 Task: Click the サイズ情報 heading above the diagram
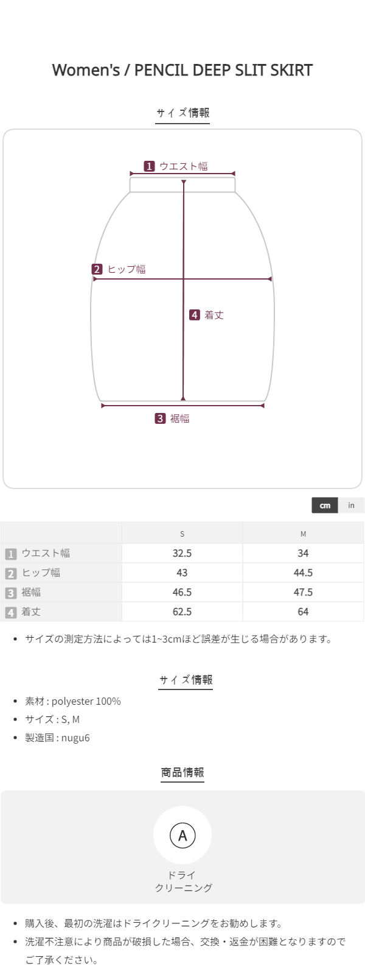[x=182, y=113]
